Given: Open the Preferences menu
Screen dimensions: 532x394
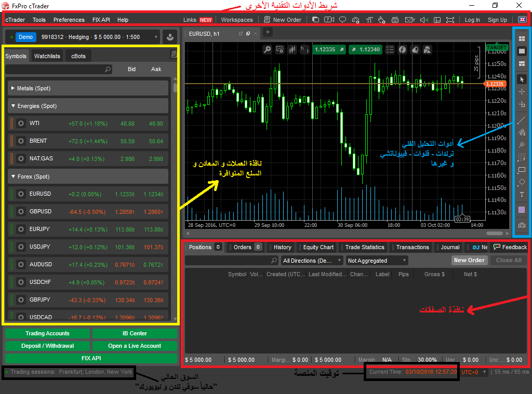Looking at the screenshot, I should [x=69, y=20].
